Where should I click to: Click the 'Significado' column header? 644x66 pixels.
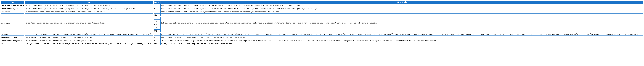402,2
